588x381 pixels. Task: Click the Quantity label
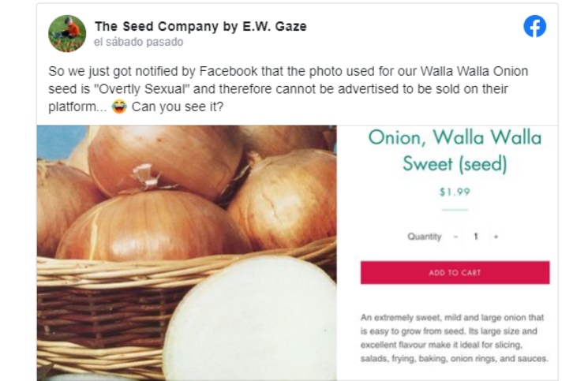coord(424,237)
